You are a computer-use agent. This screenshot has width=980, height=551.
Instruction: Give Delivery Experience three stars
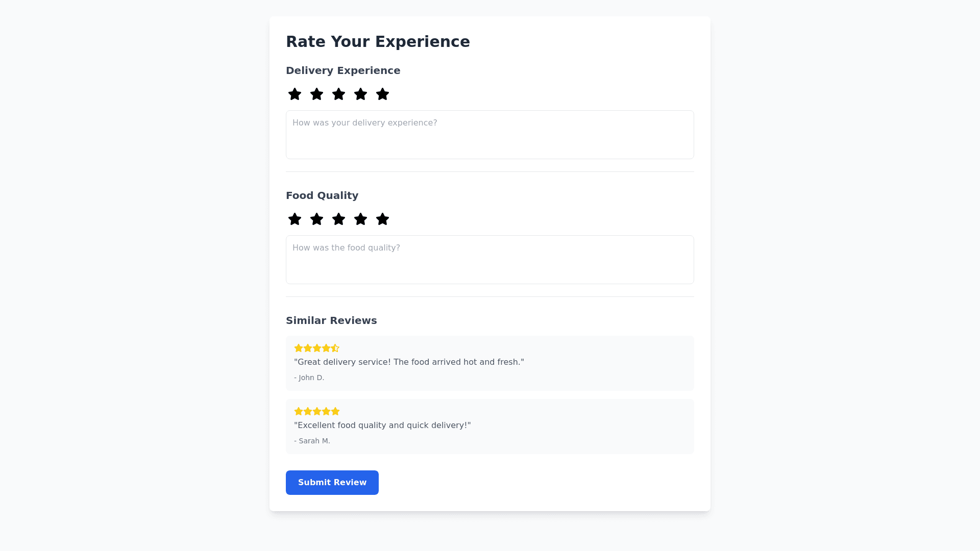[x=338, y=94]
